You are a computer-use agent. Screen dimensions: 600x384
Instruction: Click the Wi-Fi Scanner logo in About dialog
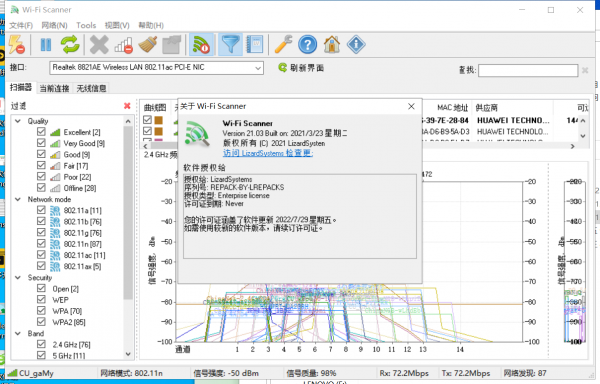click(197, 133)
